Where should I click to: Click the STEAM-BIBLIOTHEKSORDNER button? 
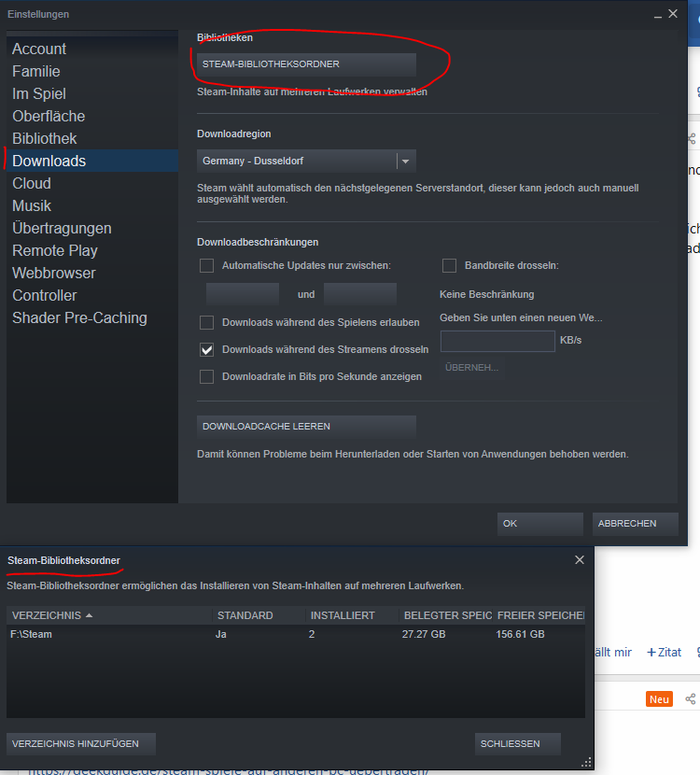pos(306,64)
